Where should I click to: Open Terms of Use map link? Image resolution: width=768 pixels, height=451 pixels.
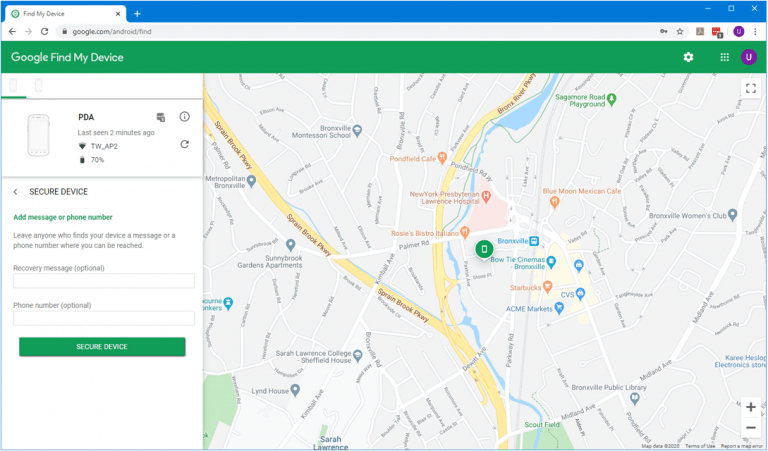pos(700,446)
